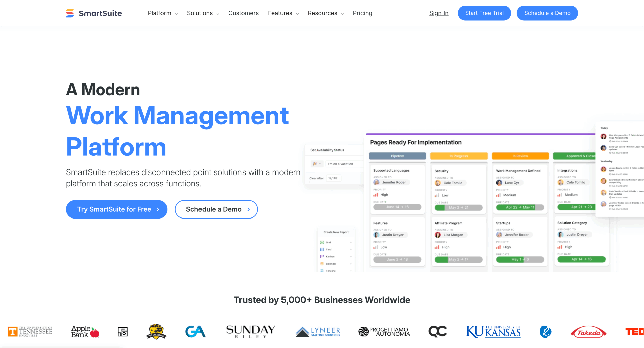This screenshot has height=348, width=644.
Task: Select Pricing in the top navigation
Action: (x=363, y=13)
